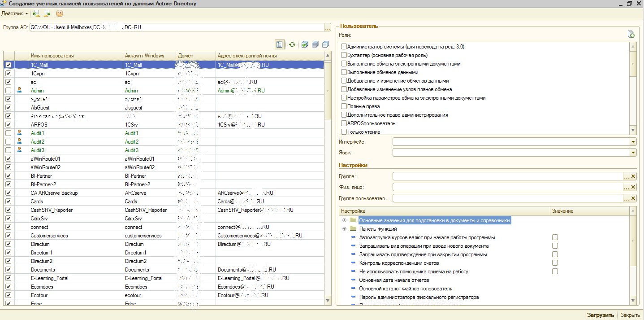This screenshot has width=644, height=320.
Task: Check the Администратор системы role checkbox
Action: pyautogui.click(x=344, y=47)
